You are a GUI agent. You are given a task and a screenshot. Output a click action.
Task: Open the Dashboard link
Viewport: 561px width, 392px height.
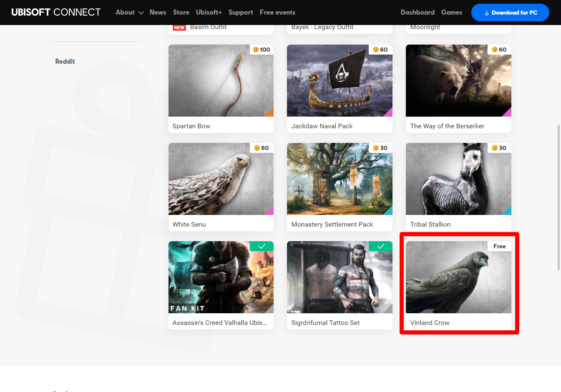click(x=418, y=12)
